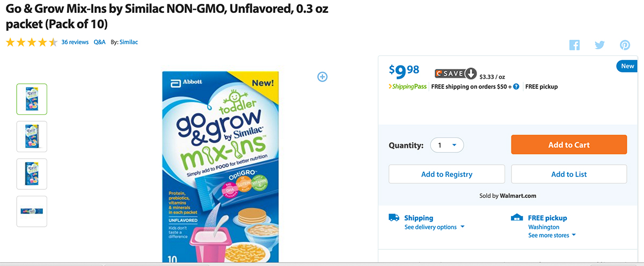This screenshot has height=266, width=644.
Task: Pin product using Pinterest icon
Action: [625, 45]
